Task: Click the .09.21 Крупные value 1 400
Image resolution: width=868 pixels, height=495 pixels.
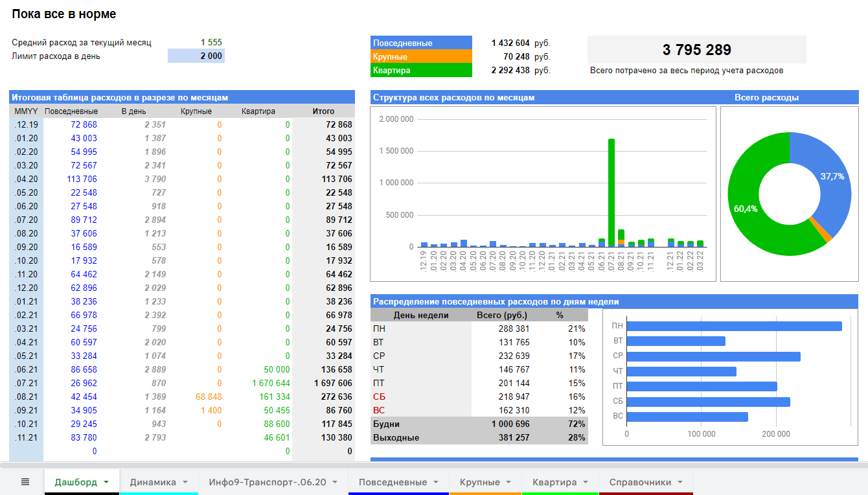Action: point(211,410)
